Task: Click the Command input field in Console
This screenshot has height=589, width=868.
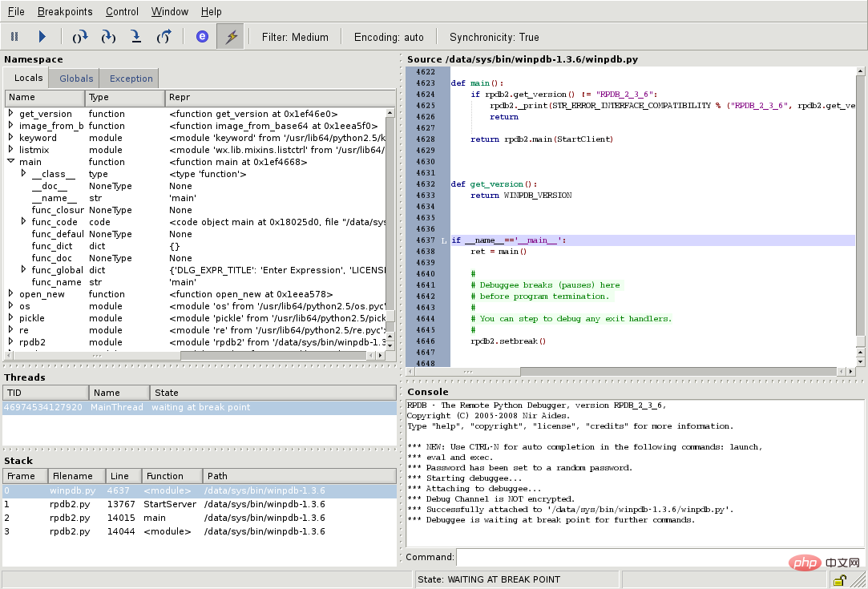Action: click(x=659, y=557)
